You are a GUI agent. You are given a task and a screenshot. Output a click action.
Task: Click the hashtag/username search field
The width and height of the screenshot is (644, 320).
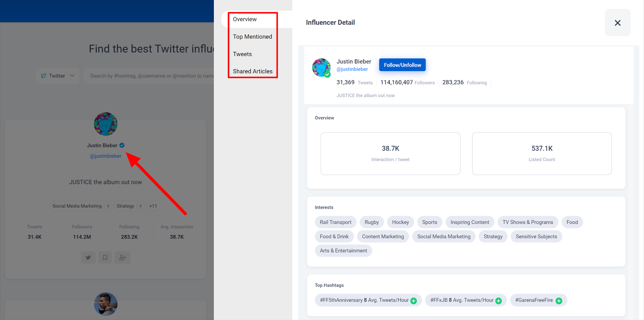[x=149, y=76]
